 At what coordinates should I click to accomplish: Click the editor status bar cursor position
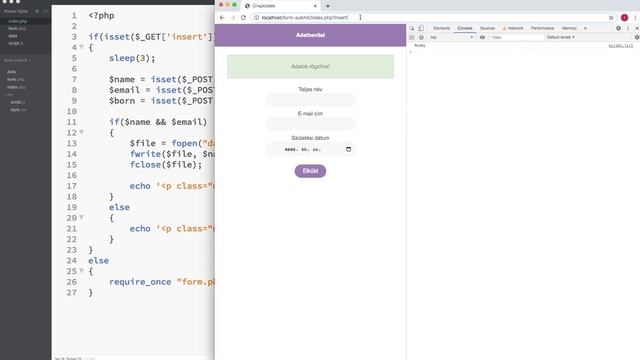[x=68, y=358]
